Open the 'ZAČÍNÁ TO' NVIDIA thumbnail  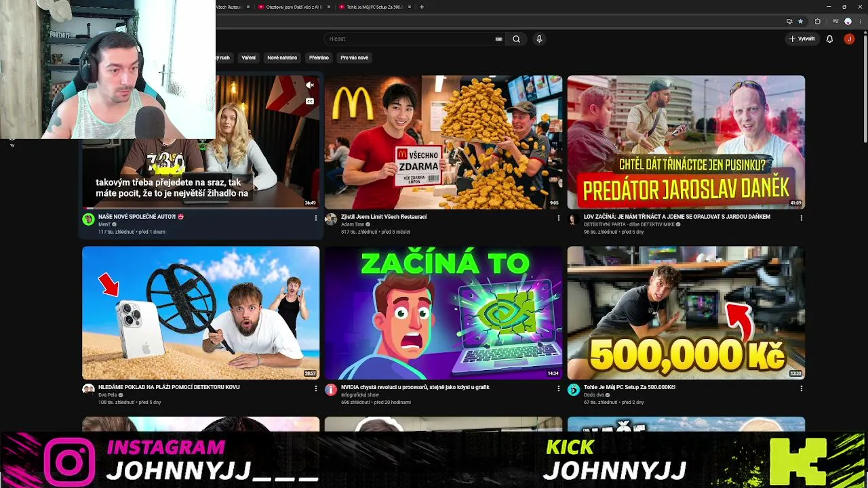(443, 312)
